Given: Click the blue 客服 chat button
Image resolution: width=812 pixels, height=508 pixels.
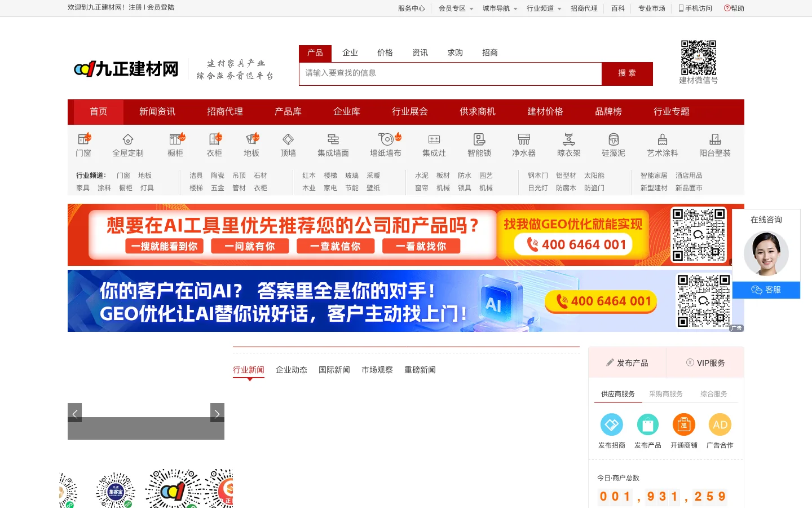Looking at the screenshot, I should coord(766,290).
